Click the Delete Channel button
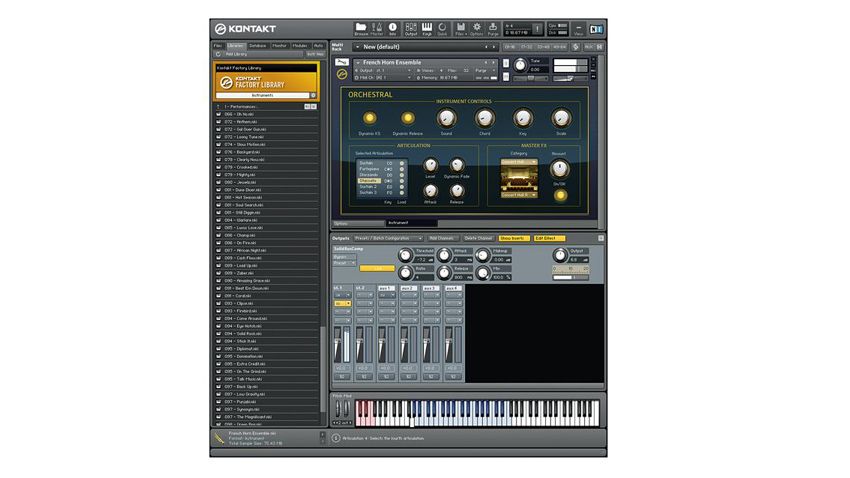 point(479,238)
